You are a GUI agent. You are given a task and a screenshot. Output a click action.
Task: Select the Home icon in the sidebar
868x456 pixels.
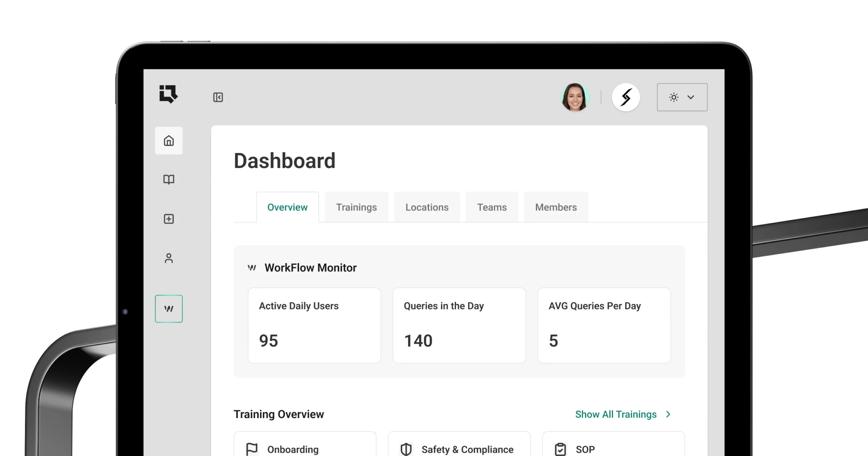point(169,141)
